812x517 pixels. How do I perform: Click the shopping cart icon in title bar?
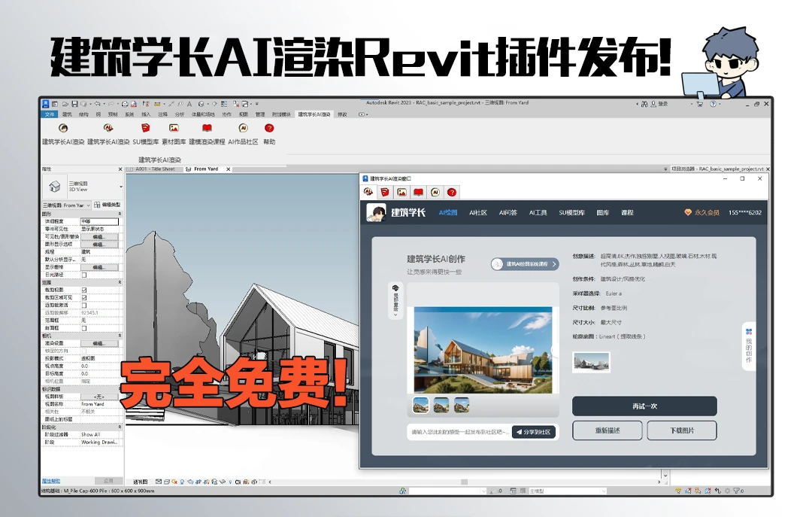click(x=700, y=105)
